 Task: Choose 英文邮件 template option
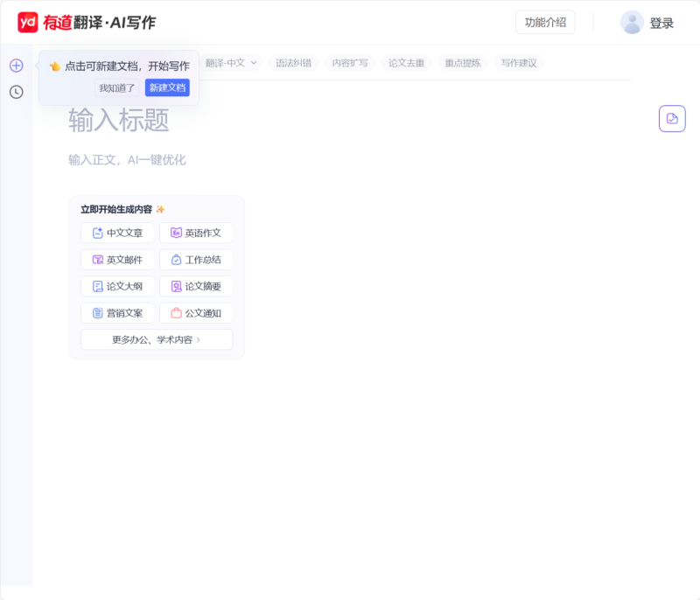pos(117,260)
